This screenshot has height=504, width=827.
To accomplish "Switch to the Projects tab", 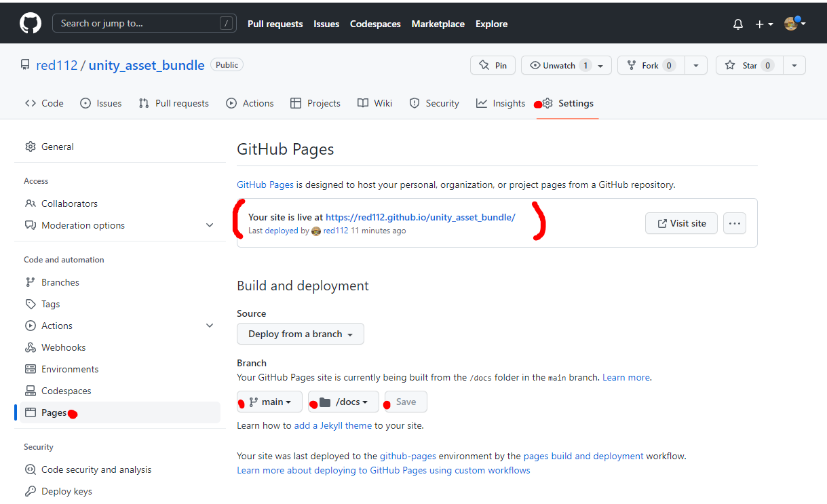I will pos(315,103).
